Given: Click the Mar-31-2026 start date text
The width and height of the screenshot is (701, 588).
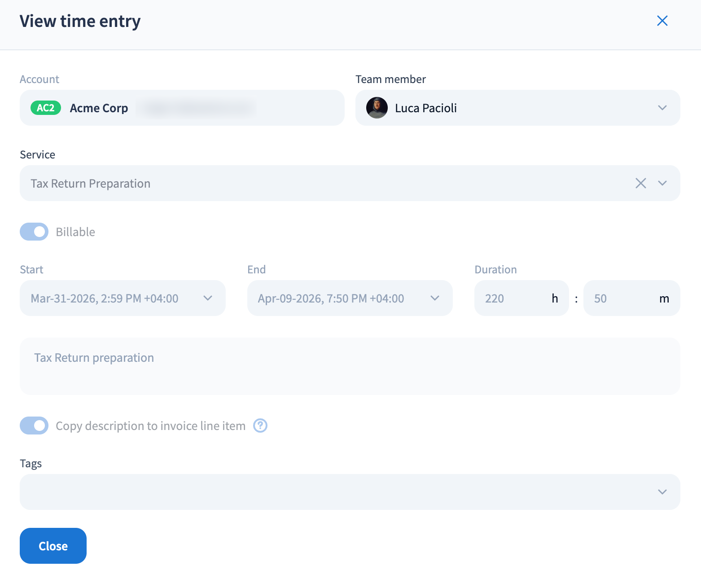Looking at the screenshot, I should pos(105,298).
